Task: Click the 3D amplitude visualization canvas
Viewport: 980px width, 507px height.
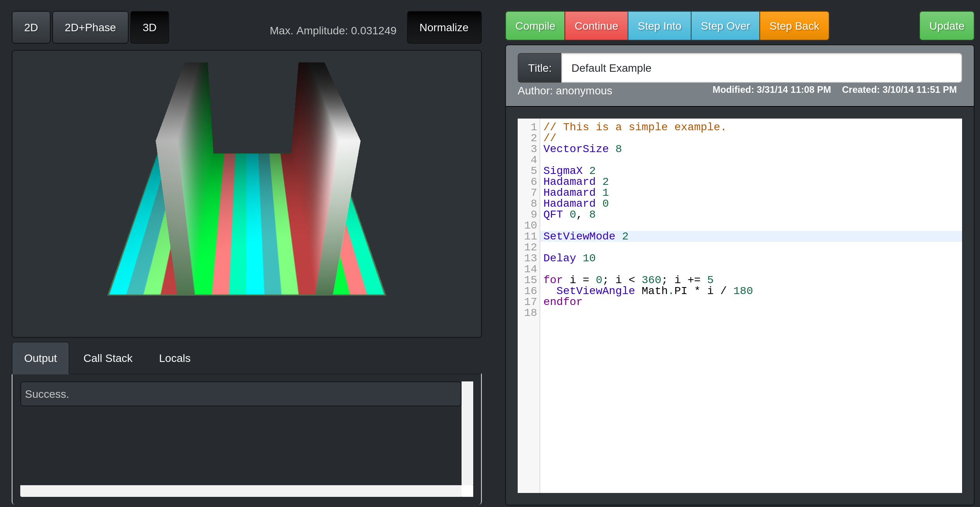Action: point(247,194)
